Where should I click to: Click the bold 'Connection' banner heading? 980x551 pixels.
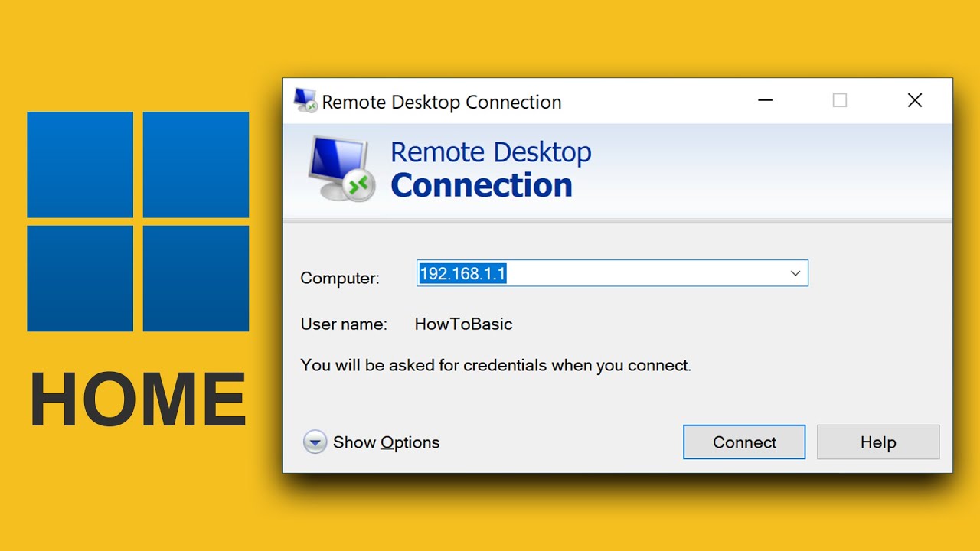(482, 185)
